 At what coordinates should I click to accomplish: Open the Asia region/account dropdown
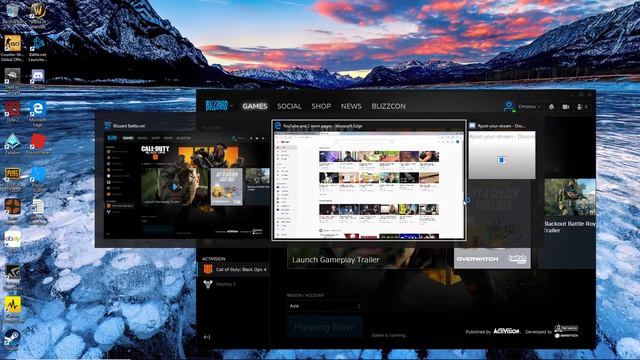click(324, 306)
